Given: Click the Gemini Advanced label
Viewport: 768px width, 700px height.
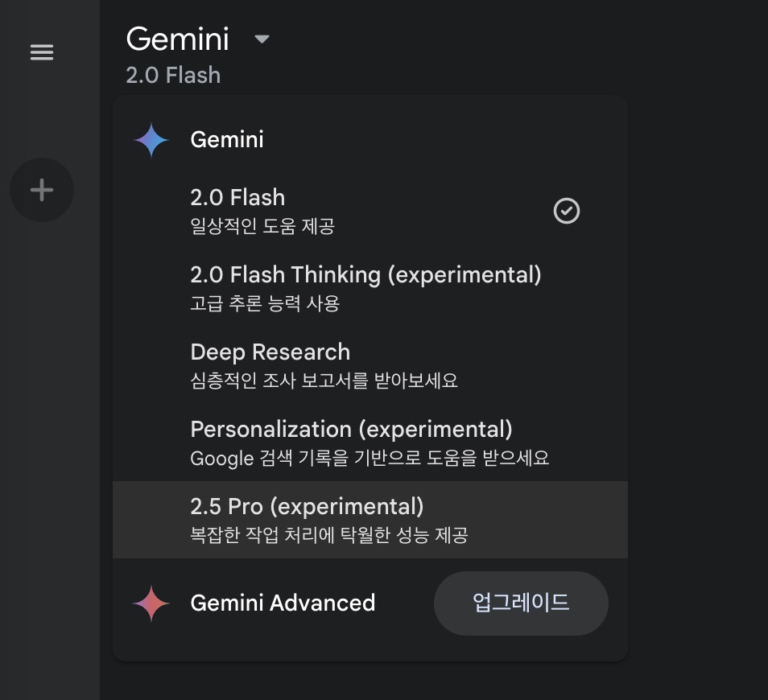Looking at the screenshot, I should click(x=283, y=603).
